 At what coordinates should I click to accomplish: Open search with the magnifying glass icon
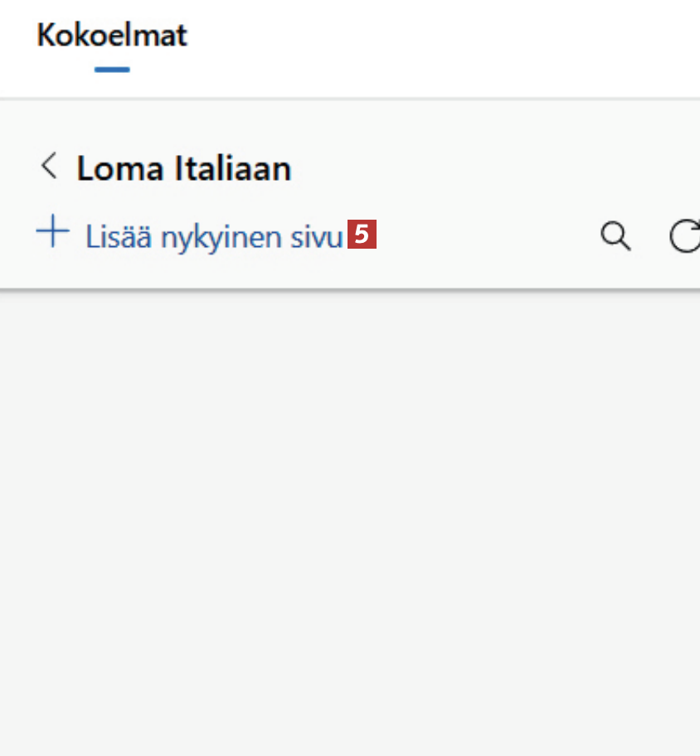(x=615, y=236)
